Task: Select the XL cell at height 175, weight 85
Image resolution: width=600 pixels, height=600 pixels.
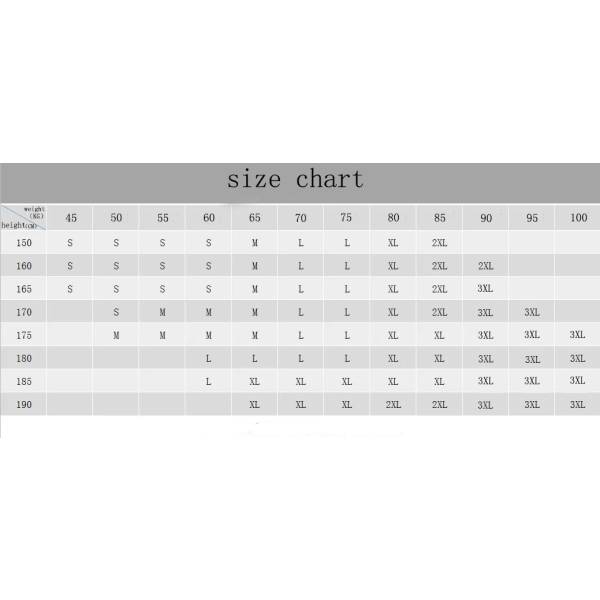Action: [439, 335]
